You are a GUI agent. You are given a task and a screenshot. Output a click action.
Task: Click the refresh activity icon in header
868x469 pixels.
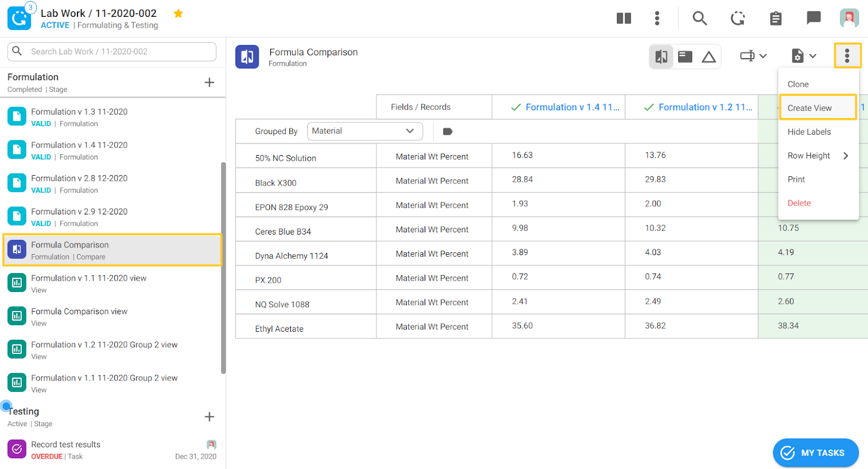tap(738, 18)
